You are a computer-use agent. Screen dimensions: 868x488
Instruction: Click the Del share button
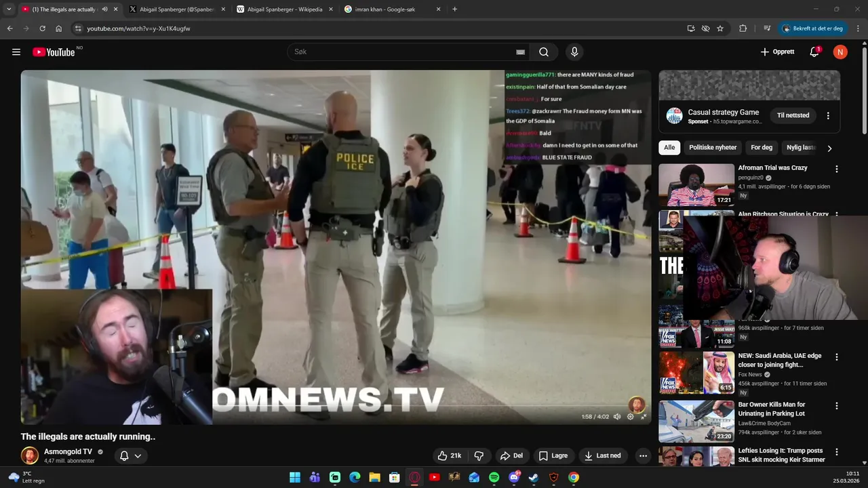point(512,455)
